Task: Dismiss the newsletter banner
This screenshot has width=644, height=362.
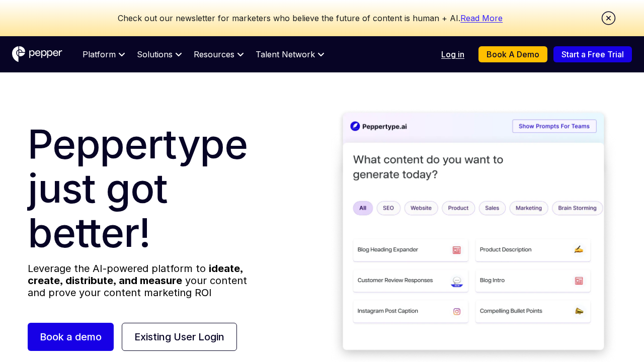Action: (608, 18)
